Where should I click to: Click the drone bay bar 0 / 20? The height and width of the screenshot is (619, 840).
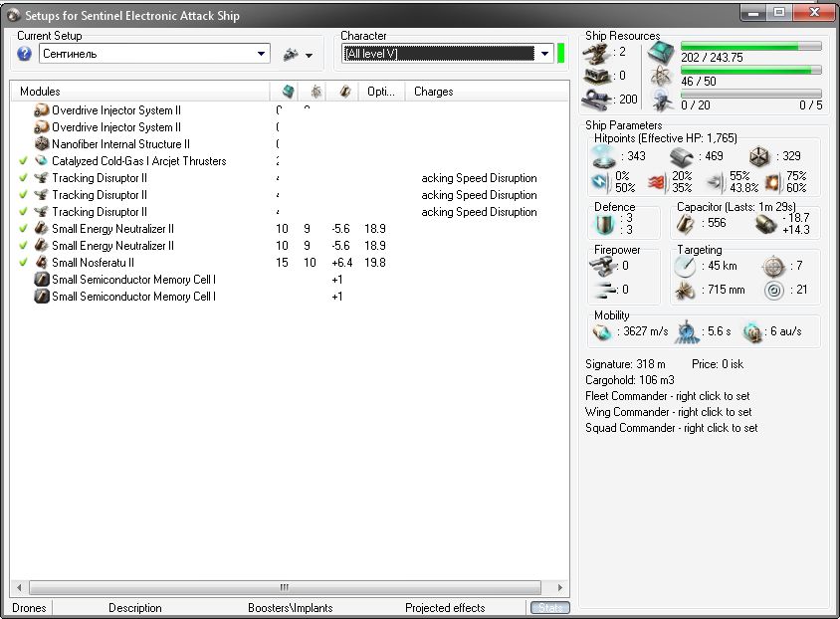click(x=750, y=94)
